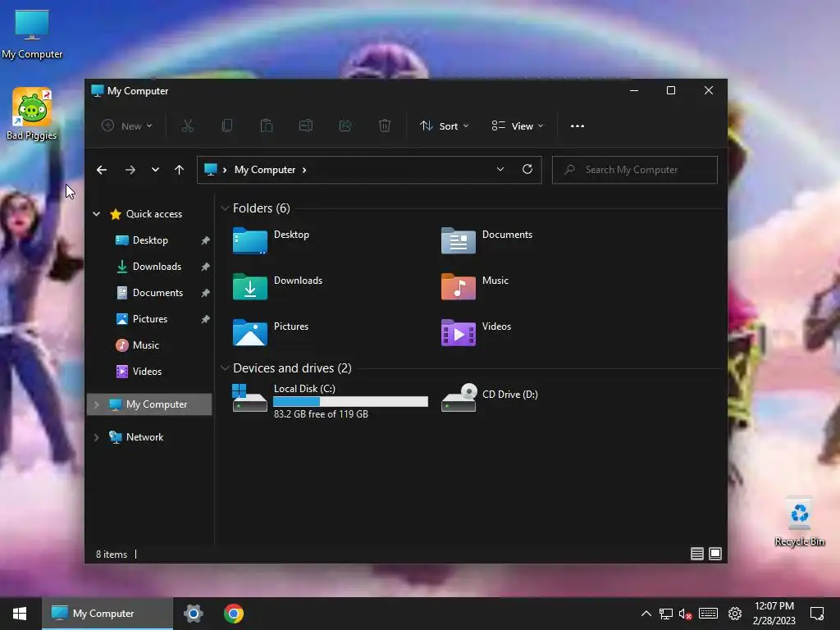Click the Search My Computer field
Viewport: 840px width, 630px height.
pos(635,170)
